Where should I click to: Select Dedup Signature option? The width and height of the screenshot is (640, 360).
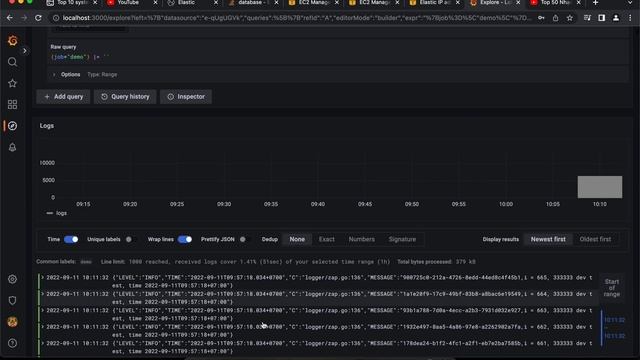[402, 240]
